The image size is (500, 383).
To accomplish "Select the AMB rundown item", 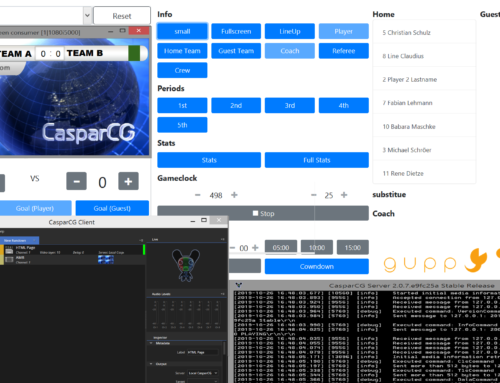I will 72,260.
